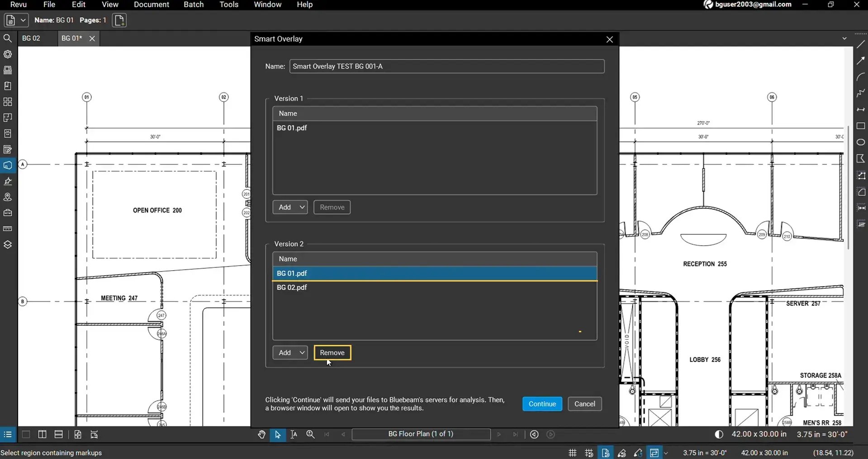Click the Zoom magnifier tool
The height and width of the screenshot is (459, 868).
pos(310,435)
